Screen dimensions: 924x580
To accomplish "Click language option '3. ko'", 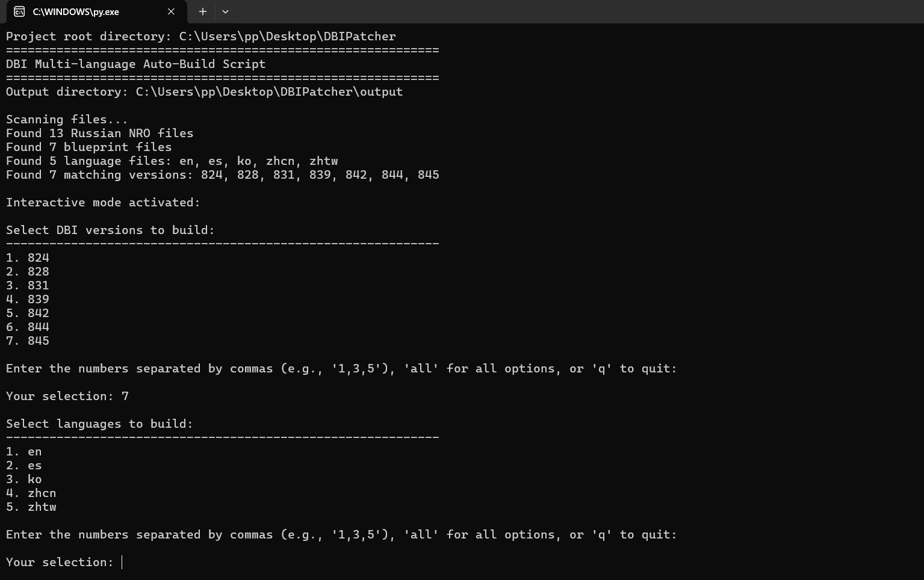I will click(24, 479).
